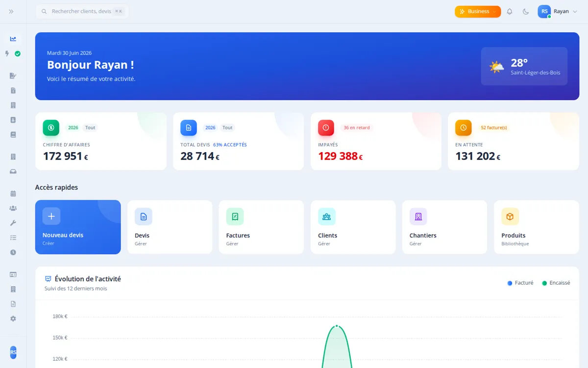Click the green dollar revenue icon
588x368 pixels.
coord(51,128)
